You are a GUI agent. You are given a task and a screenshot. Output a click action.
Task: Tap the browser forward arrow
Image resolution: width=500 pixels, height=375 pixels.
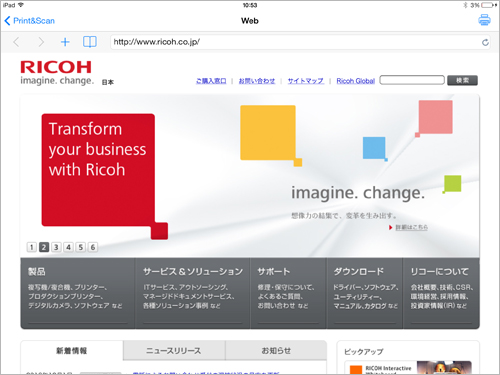tap(41, 42)
